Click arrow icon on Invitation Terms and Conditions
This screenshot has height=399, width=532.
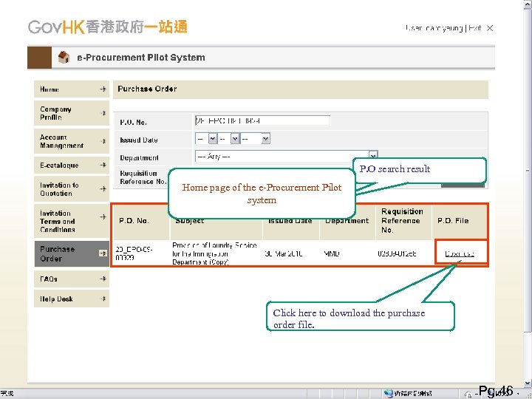pyautogui.click(x=103, y=217)
